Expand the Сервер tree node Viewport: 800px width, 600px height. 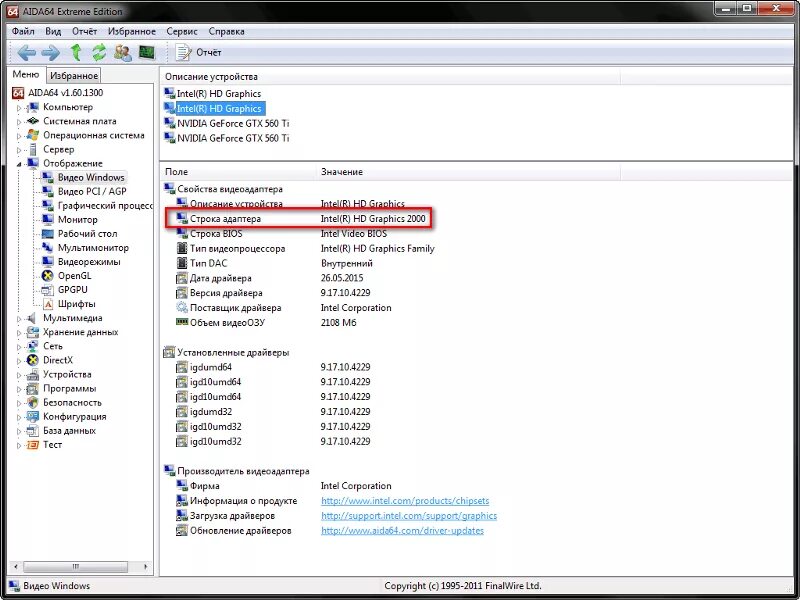(19, 150)
